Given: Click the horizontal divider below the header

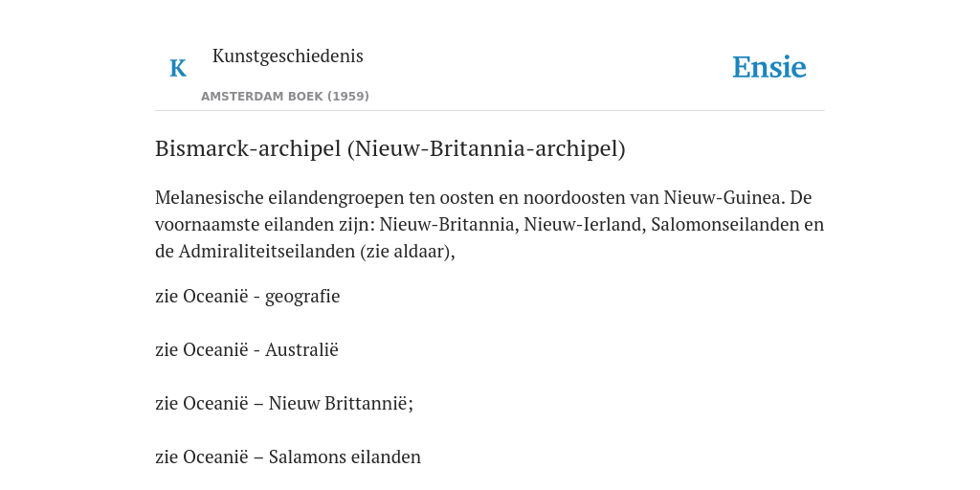Looking at the screenshot, I should pyautogui.click(x=490, y=111).
